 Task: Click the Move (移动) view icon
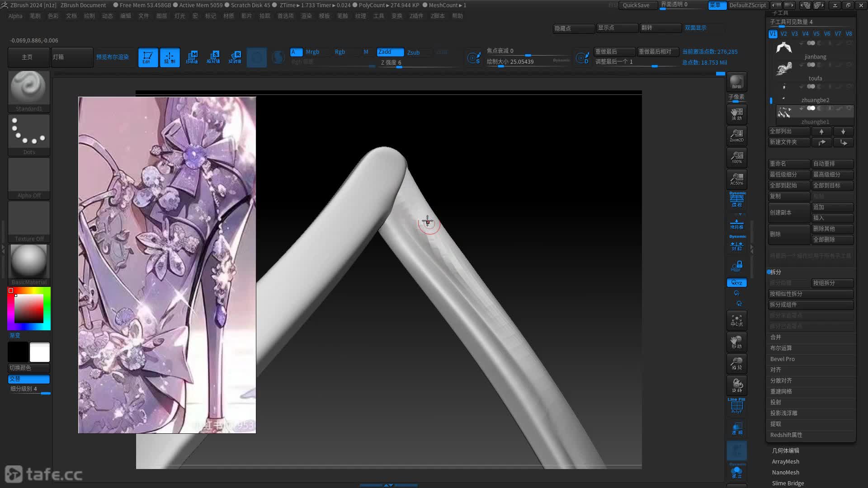(x=736, y=342)
